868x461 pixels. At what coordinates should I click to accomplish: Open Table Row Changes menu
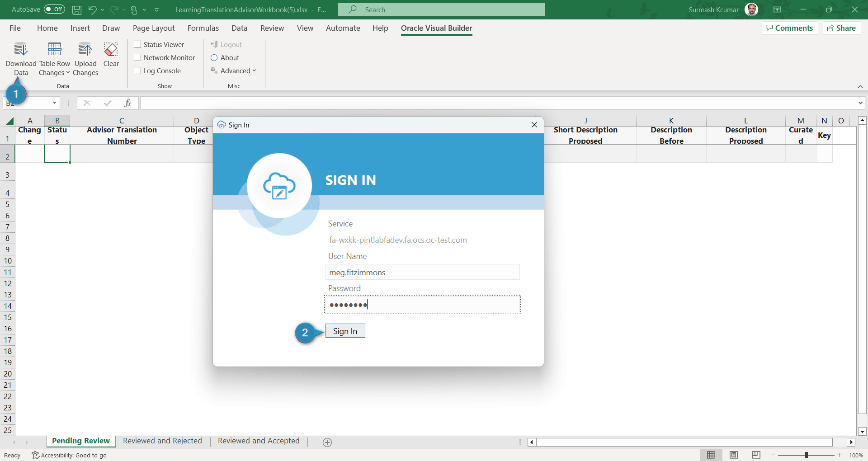[54, 60]
